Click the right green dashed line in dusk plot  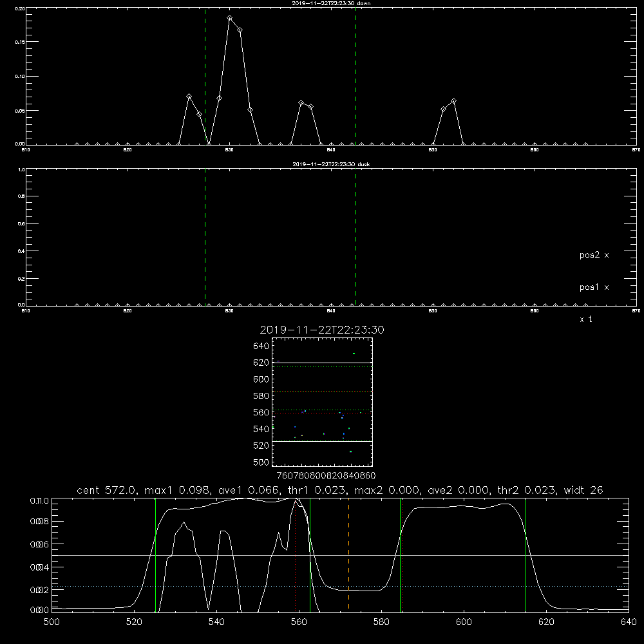click(x=355, y=237)
